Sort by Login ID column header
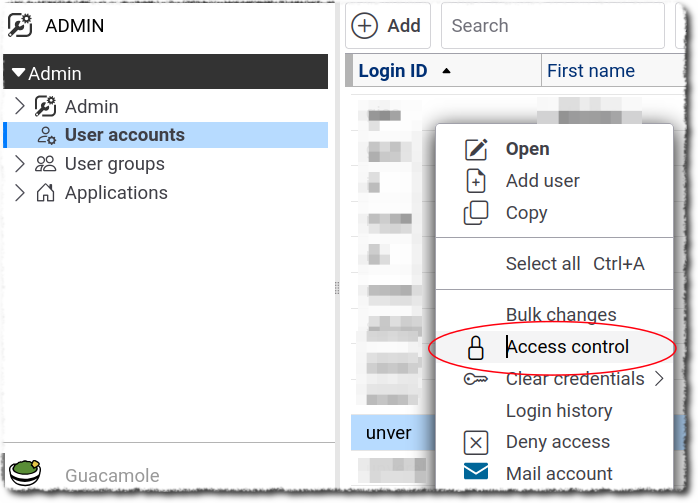Image resolution: width=698 pixels, height=503 pixels. 394,71
